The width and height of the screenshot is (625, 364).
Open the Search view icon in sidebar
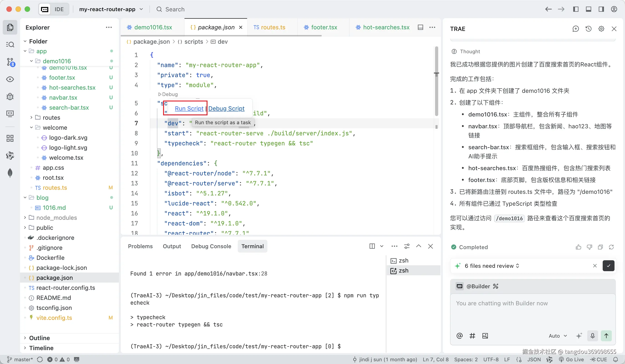pos(10,45)
